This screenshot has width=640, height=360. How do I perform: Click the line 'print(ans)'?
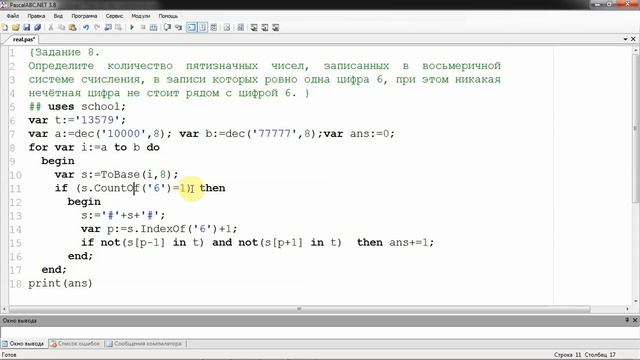tap(60, 283)
